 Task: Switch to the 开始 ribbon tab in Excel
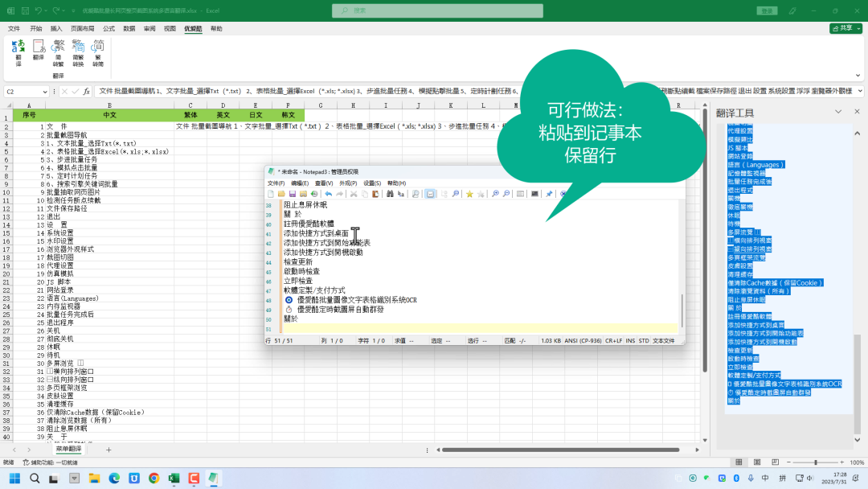pyautogui.click(x=36, y=29)
